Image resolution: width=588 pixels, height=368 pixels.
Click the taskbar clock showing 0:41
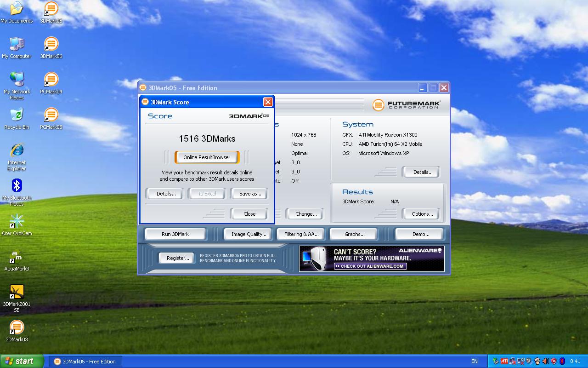tap(575, 361)
